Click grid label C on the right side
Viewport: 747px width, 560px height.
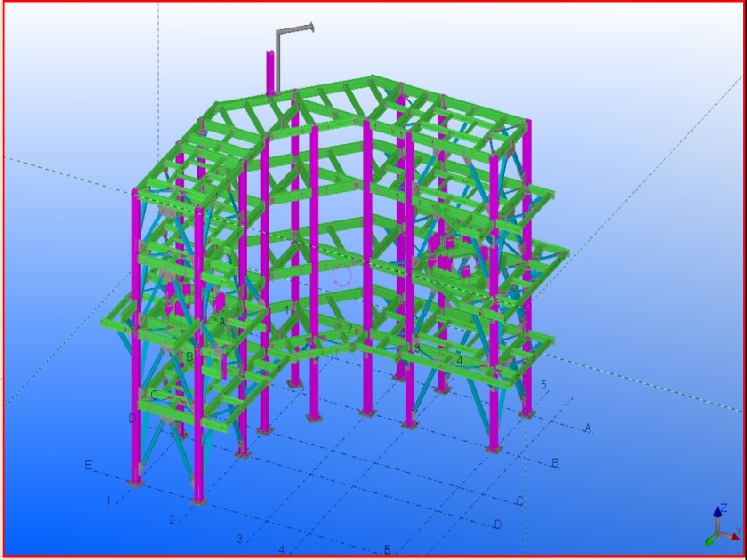click(520, 501)
